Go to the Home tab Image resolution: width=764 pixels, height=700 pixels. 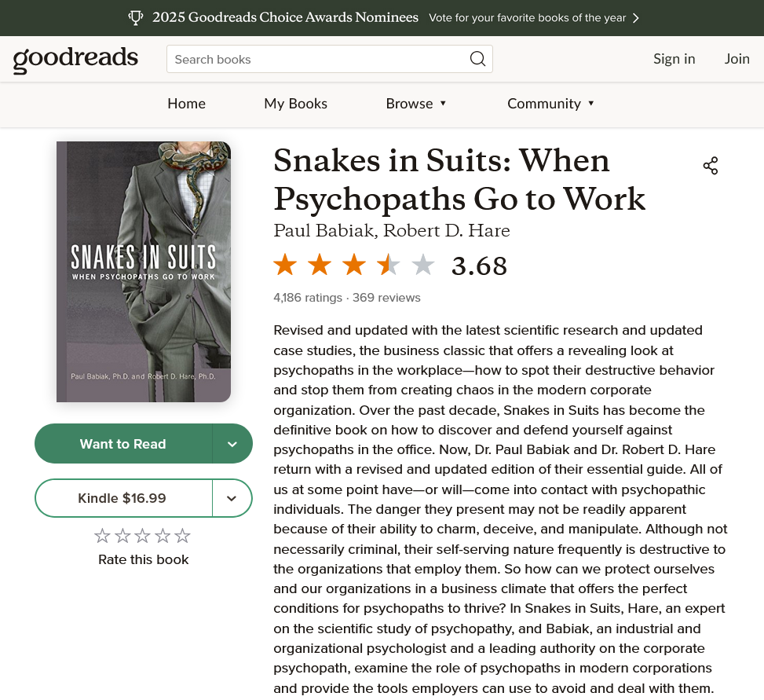click(x=186, y=104)
